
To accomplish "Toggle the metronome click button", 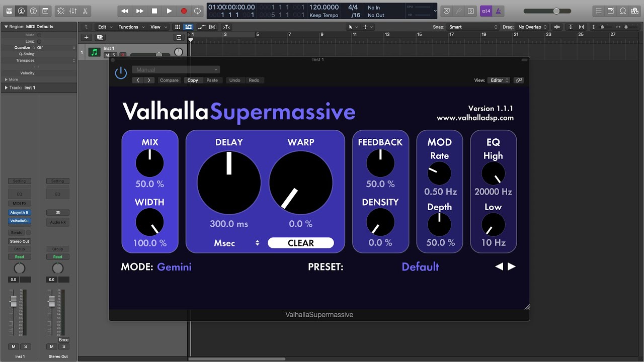I will [498, 11].
